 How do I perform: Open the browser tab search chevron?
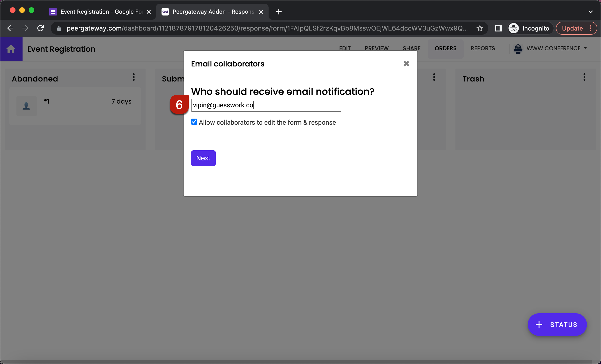point(590,12)
